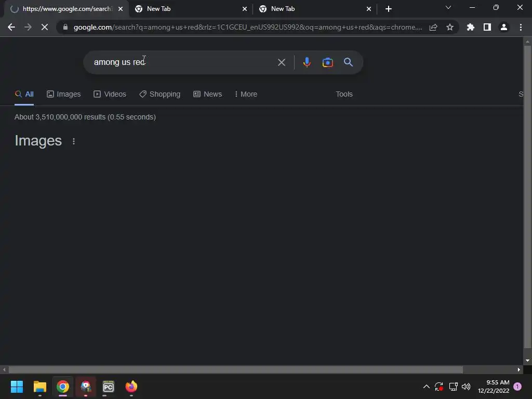Open the app right of Chrome in the taskbar

click(x=86, y=387)
